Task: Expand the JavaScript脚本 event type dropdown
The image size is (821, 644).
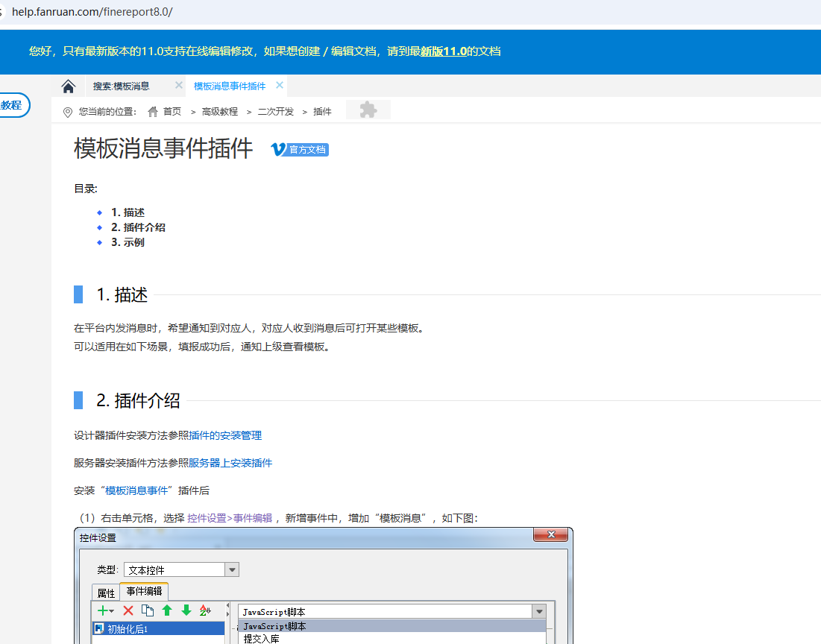Action: (x=538, y=611)
